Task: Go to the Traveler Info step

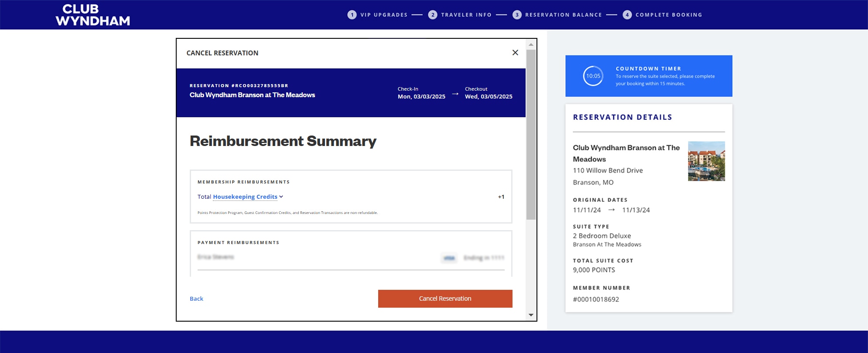Action: 466,15
